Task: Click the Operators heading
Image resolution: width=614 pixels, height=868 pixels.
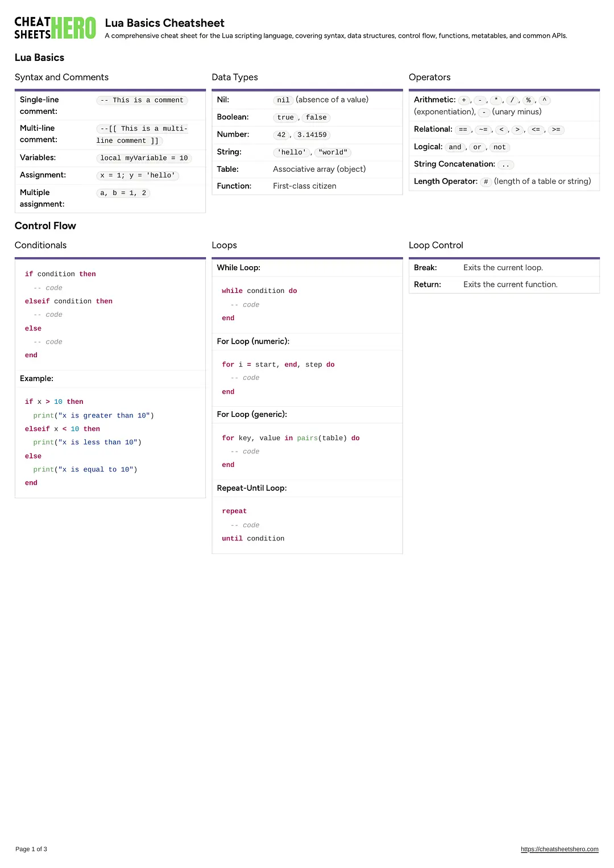Action: pos(430,77)
